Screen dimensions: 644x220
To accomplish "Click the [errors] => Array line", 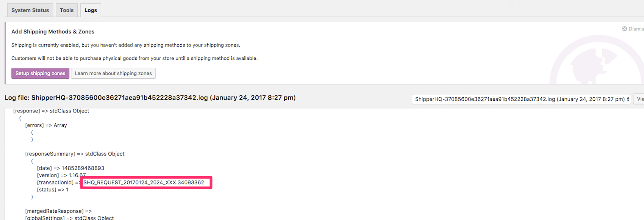I will 46,125.
